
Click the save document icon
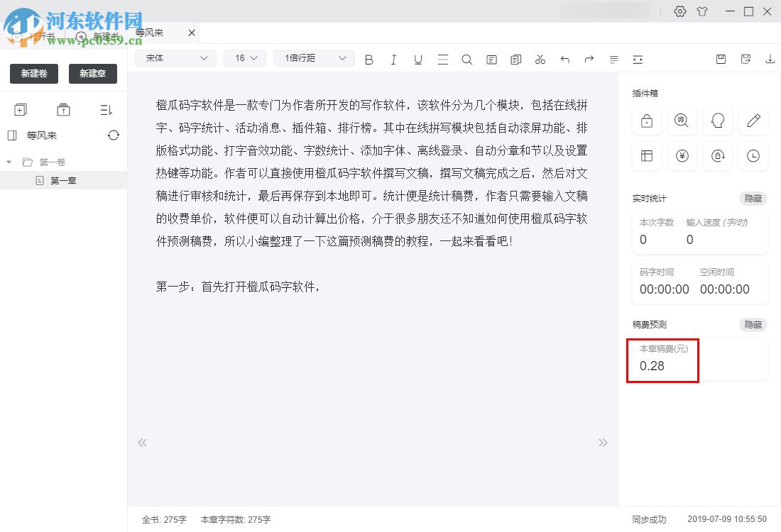click(x=721, y=60)
